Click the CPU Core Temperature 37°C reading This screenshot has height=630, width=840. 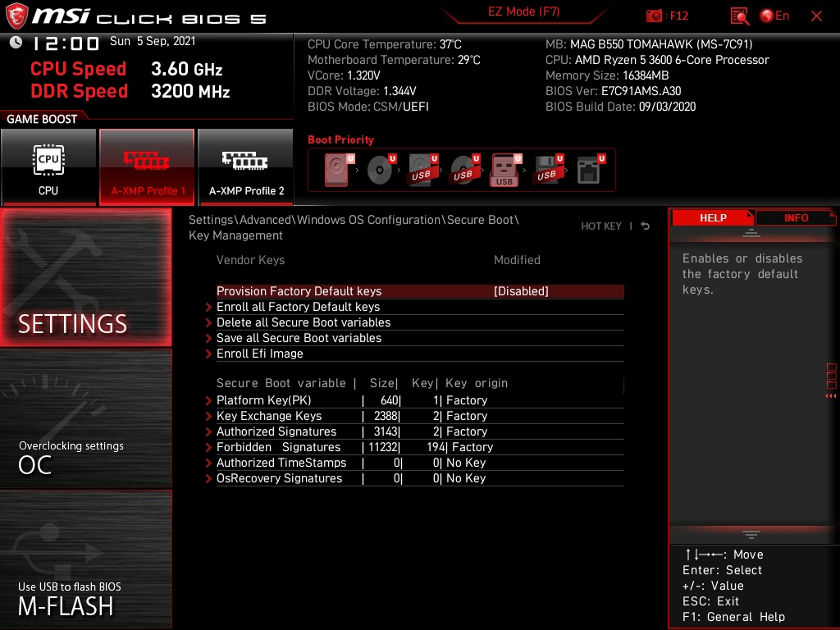385,44
